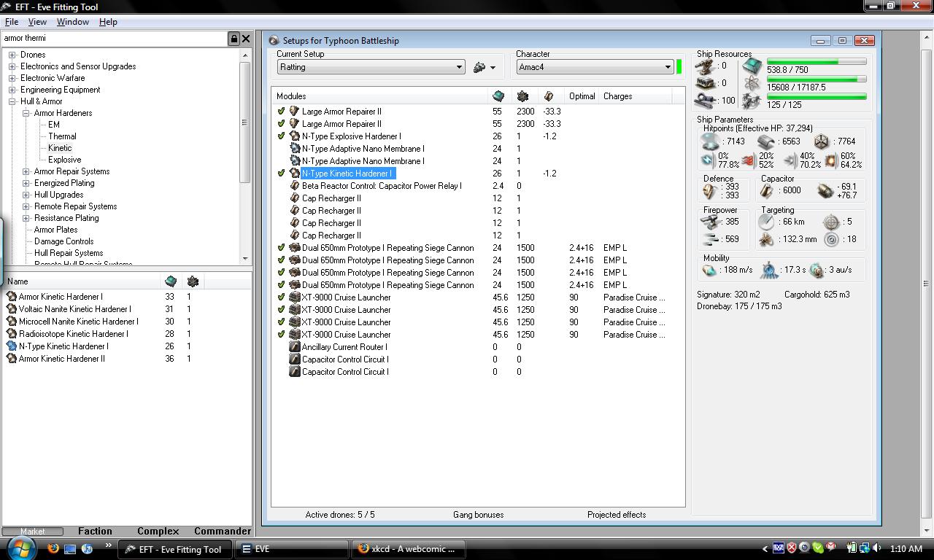The image size is (934, 560).
Task: Switch to the Faction tab
Action: (95, 531)
